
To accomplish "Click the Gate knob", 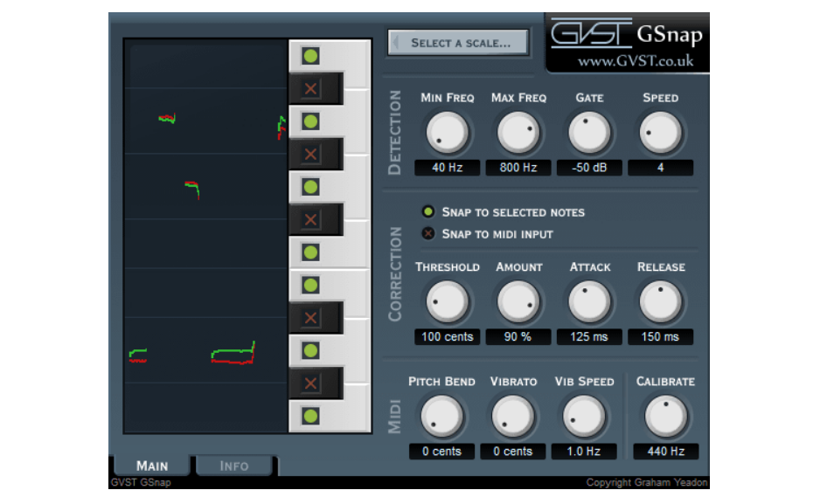I will (589, 133).
